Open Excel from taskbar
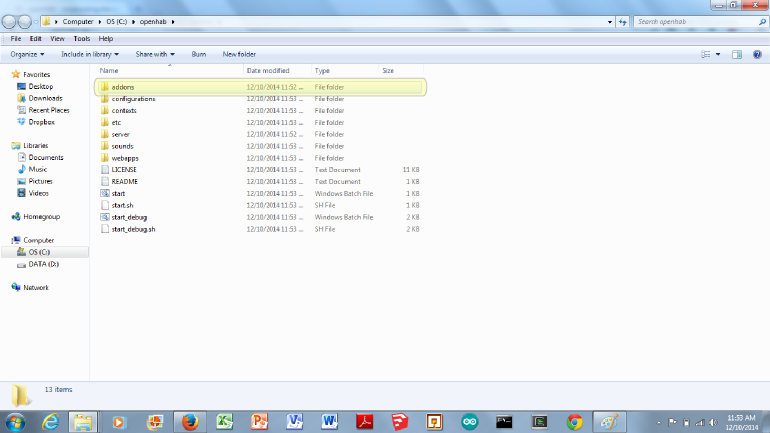Screen dimensions: 770x433 pos(224,422)
